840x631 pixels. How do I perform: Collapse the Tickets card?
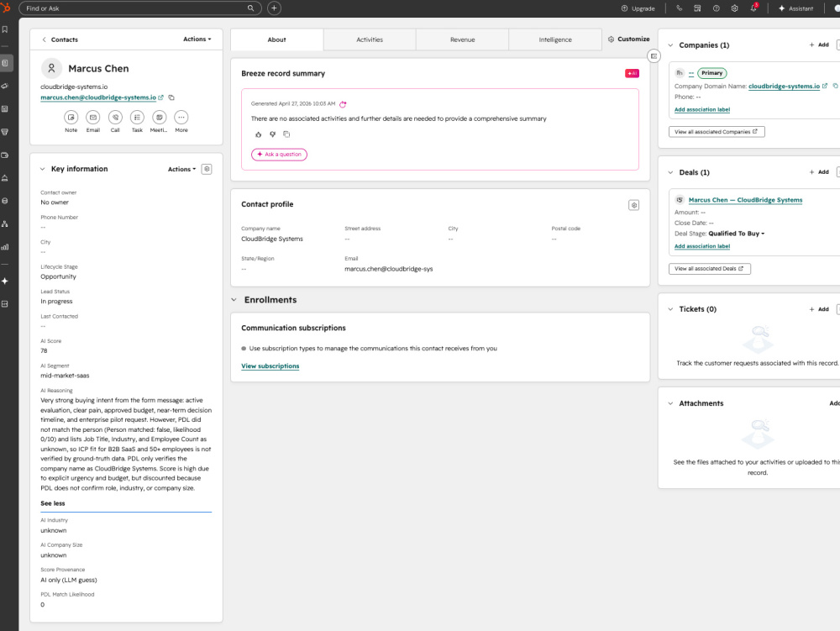(x=670, y=309)
